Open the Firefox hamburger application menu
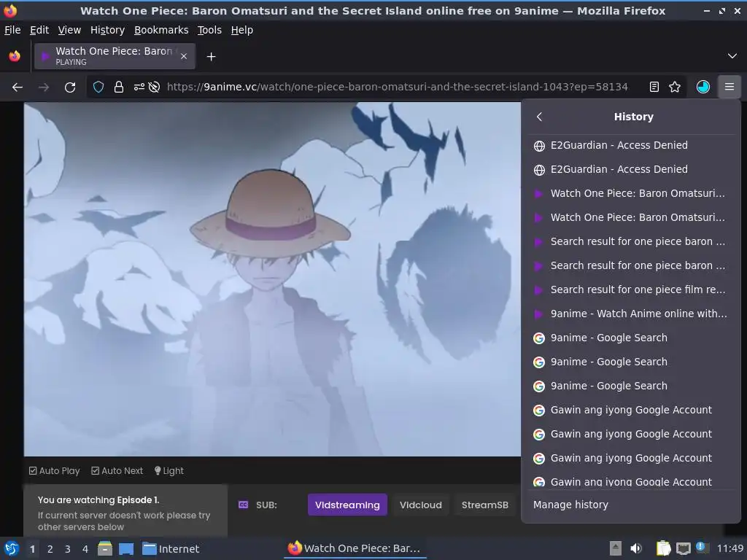This screenshot has width=747, height=560. point(729,87)
